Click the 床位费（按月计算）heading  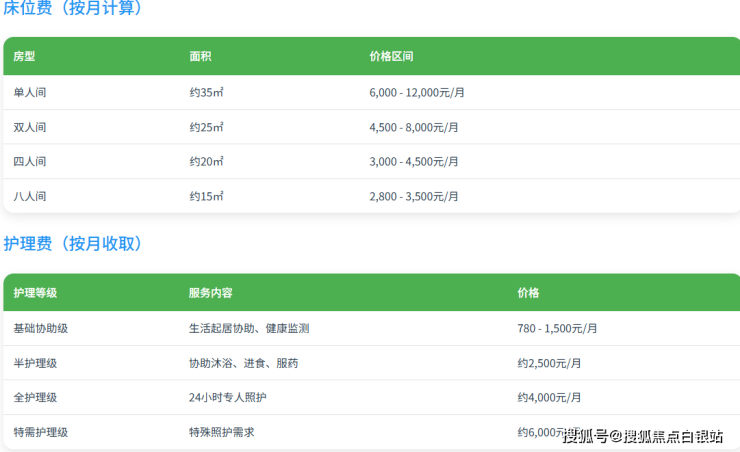[x=73, y=9]
